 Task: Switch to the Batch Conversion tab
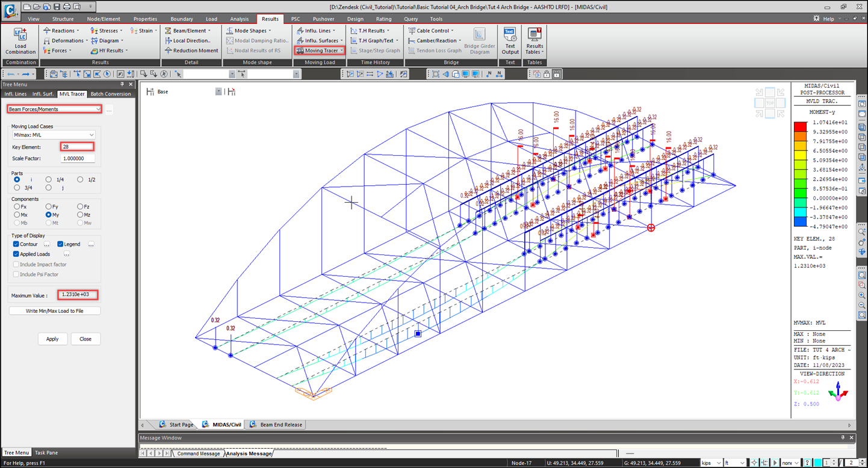click(x=111, y=94)
